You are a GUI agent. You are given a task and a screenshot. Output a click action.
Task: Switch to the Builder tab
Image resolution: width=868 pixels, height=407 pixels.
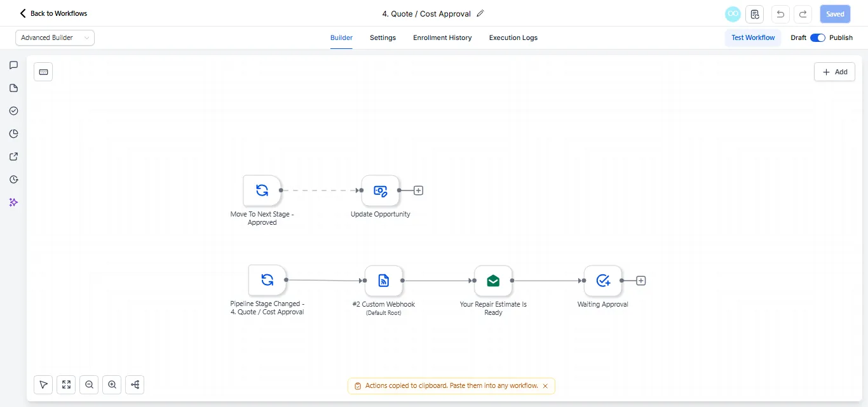point(341,38)
